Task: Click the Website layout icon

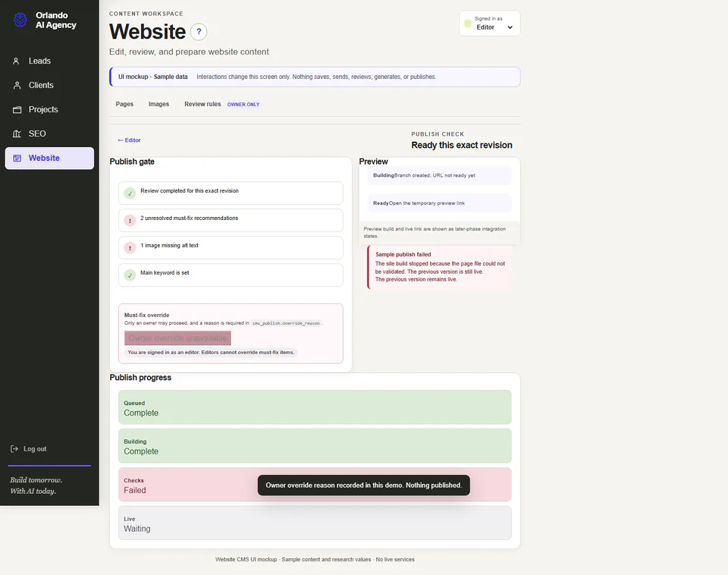Action: coord(17,158)
